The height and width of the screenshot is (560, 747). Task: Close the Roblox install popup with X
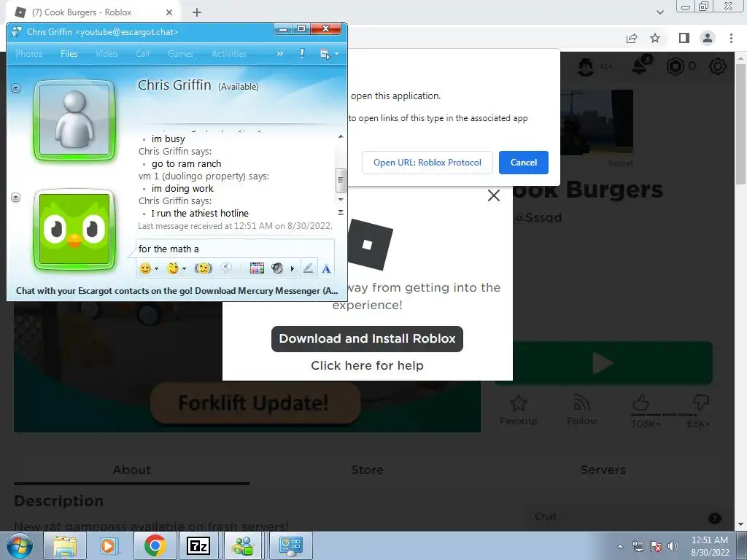(x=494, y=195)
